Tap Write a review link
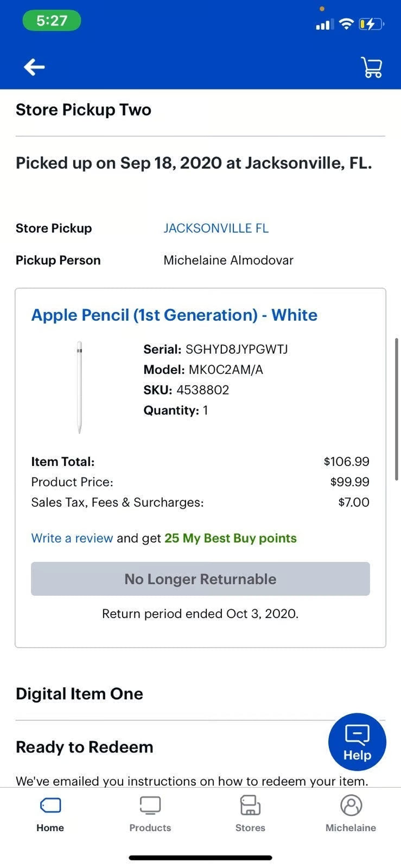The height and width of the screenshot is (868, 401). point(72,538)
